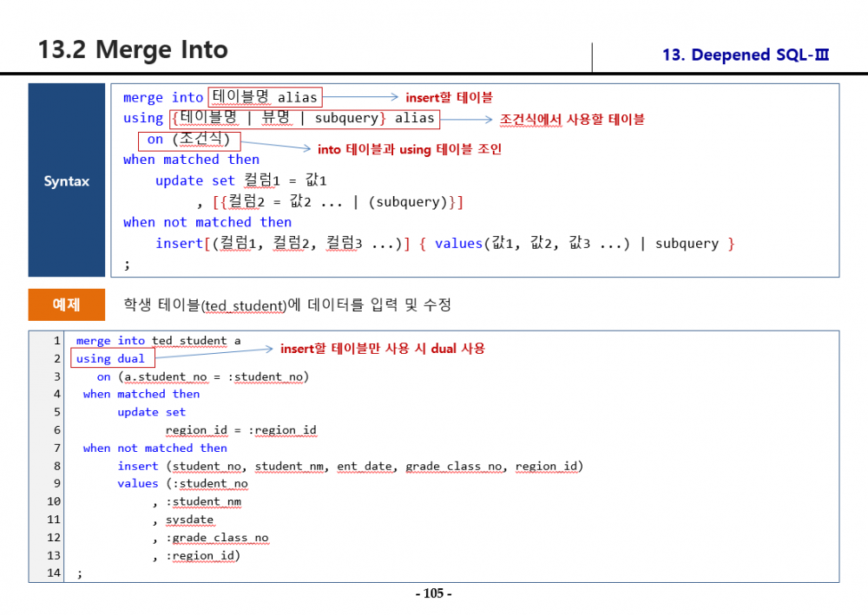This screenshot has height=615, width=868.
Task: Click the boxed '테이블명 alias' text
Action: pos(265,97)
